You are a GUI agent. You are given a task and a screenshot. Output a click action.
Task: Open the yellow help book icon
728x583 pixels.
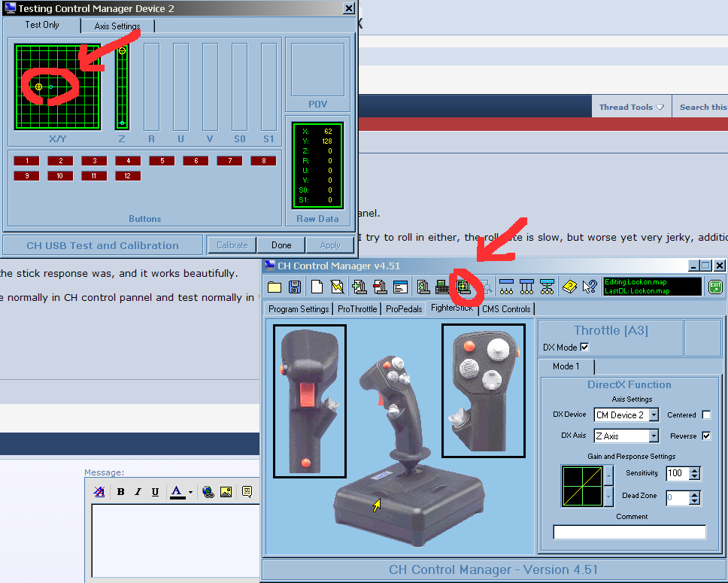[569, 287]
